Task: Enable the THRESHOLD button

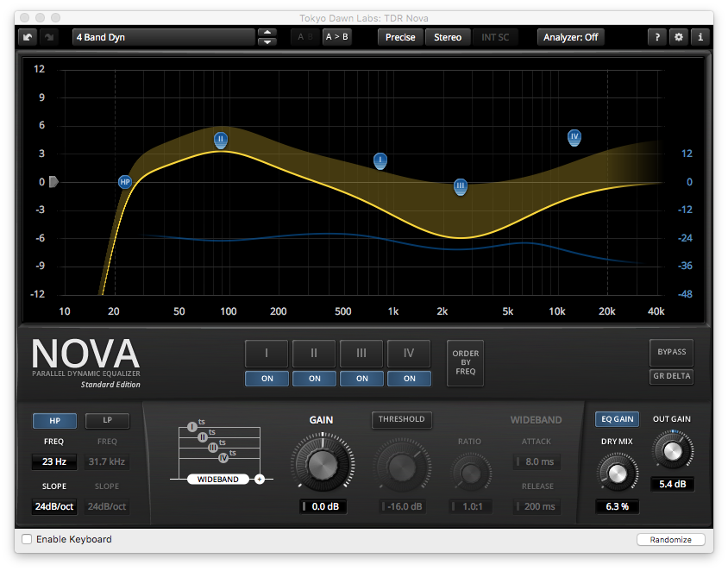Action: click(402, 419)
